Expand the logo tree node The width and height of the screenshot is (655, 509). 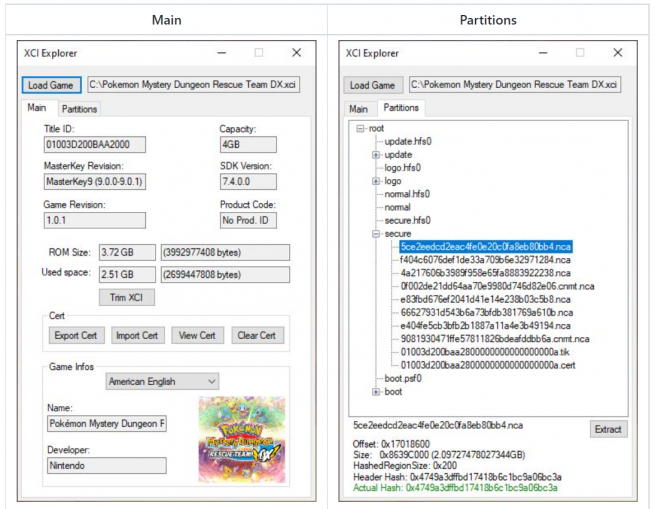[x=376, y=181]
